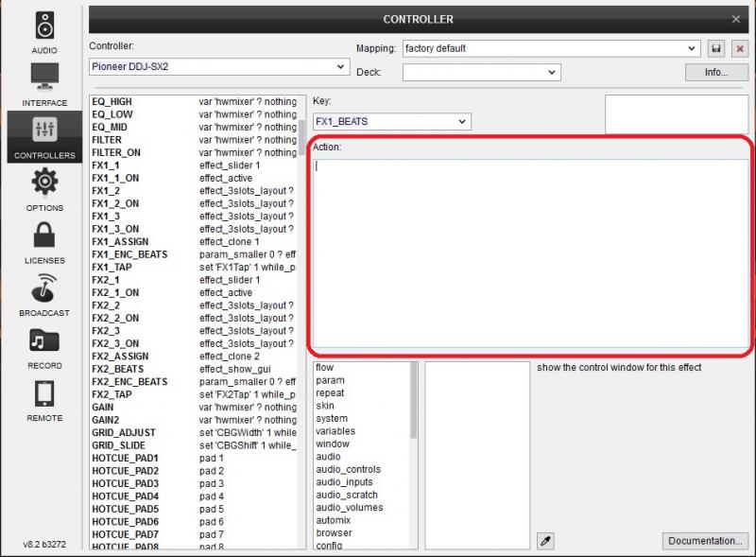756x557 pixels.
Task: Select the FX1_3_ON mapping row
Action: click(195, 229)
